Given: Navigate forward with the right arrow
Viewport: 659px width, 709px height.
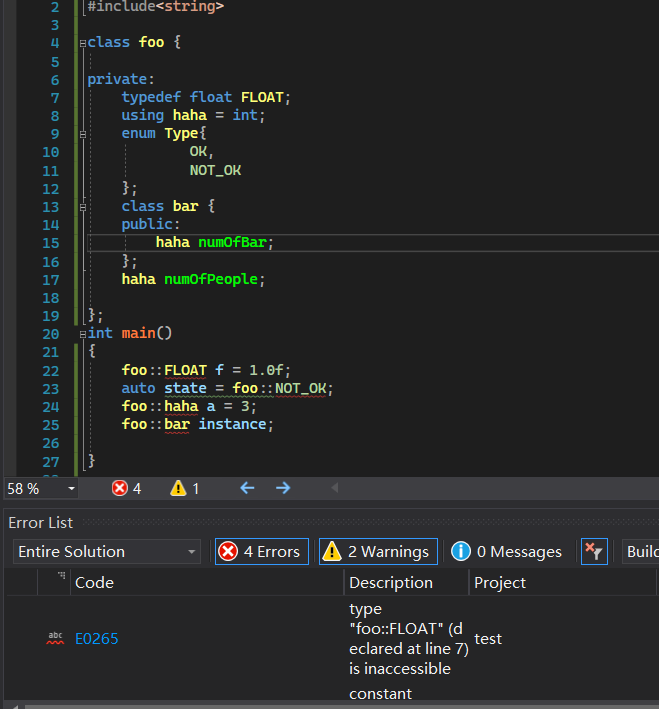Looking at the screenshot, I should pyautogui.click(x=283, y=488).
